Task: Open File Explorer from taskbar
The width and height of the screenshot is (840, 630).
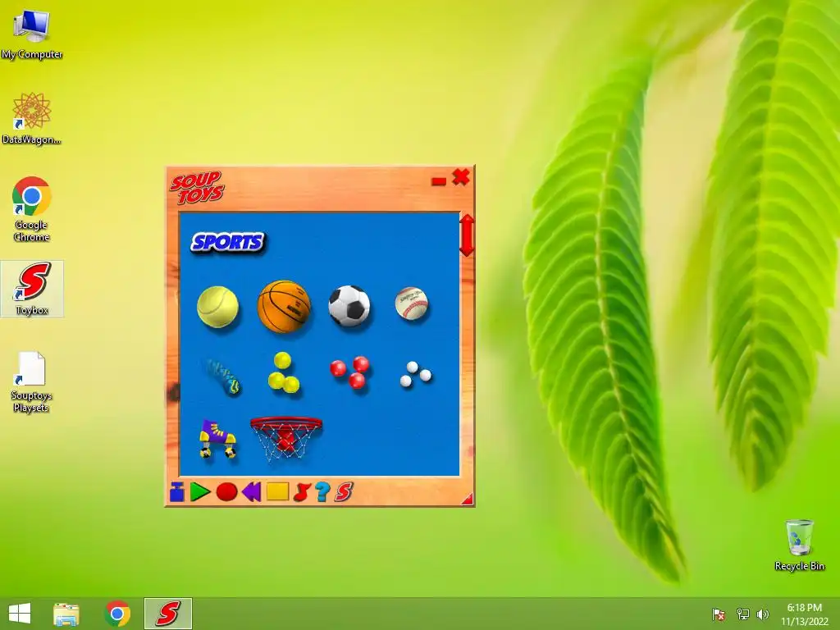Action: (x=66, y=614)
